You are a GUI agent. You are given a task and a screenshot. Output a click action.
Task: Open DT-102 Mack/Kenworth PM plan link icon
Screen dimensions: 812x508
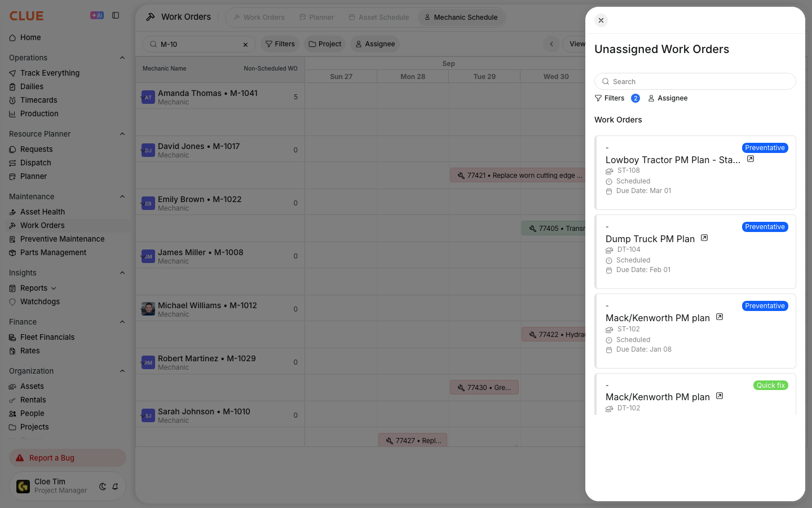720,396
